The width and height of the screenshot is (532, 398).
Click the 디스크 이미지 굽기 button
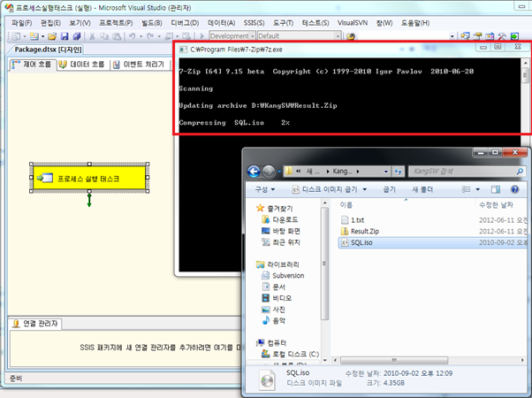(x=324, y=189)
